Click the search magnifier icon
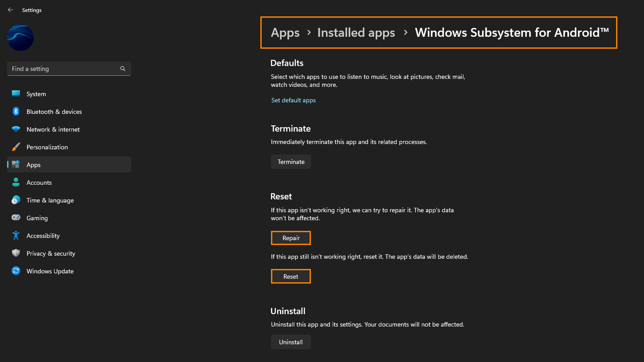 click(123, 69)
